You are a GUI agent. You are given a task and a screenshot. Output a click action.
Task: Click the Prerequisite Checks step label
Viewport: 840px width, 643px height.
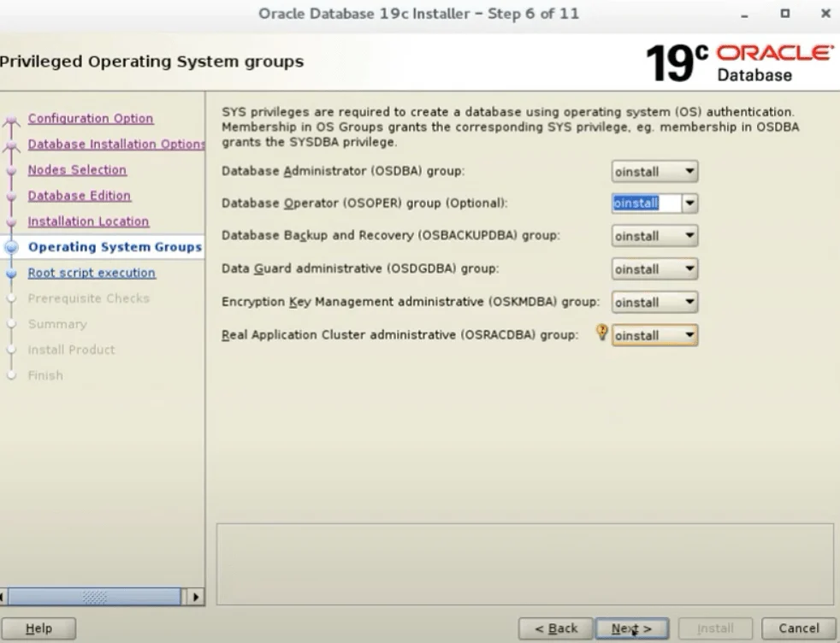(x=88, y=298)
